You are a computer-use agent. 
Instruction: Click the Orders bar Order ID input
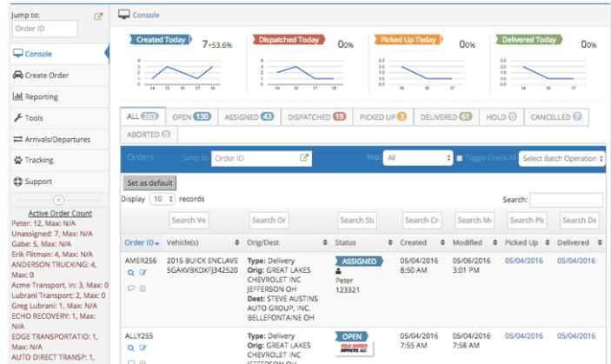click(x=262, y=158)
